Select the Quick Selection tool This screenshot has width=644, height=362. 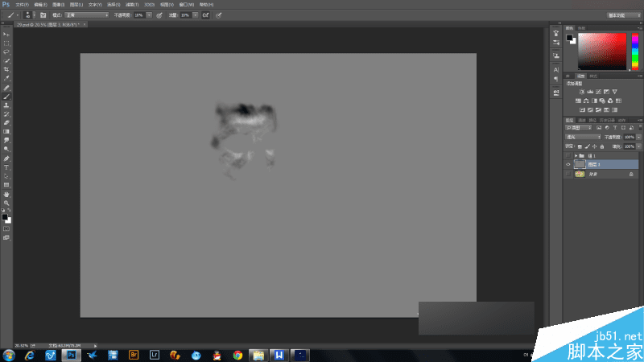click(x=6, y=61)
